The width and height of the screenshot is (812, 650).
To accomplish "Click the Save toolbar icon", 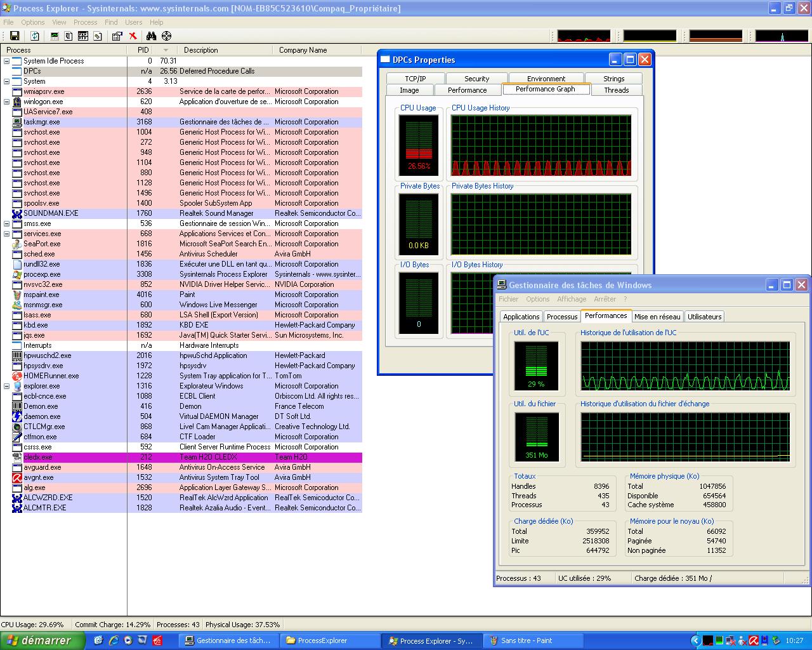I will pyautogui.click(x=15, y=36).
